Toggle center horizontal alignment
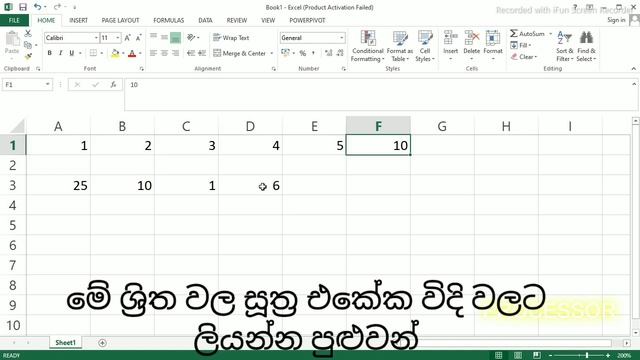 coord(164,53)
